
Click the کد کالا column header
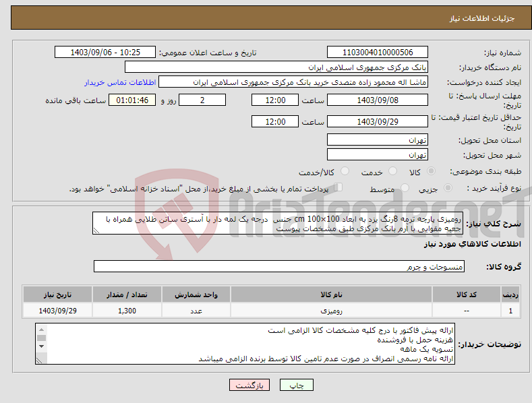(466, 294)
